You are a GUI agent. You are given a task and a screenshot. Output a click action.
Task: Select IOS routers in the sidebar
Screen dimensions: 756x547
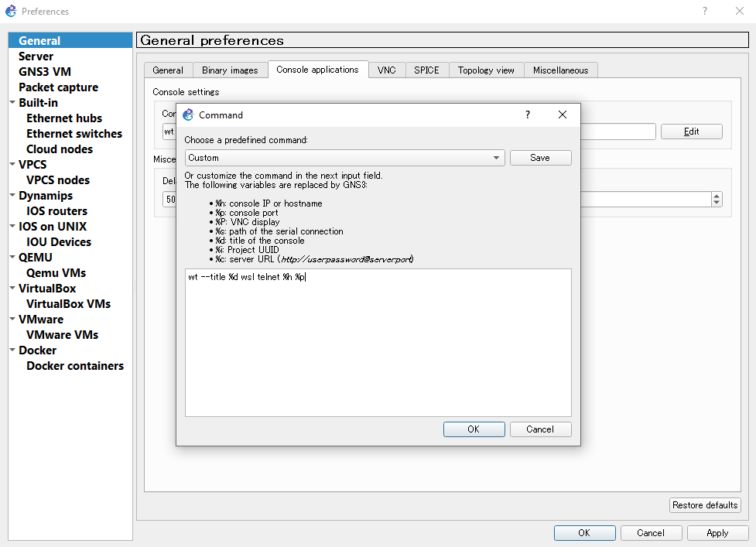click(x=57, y=211)
